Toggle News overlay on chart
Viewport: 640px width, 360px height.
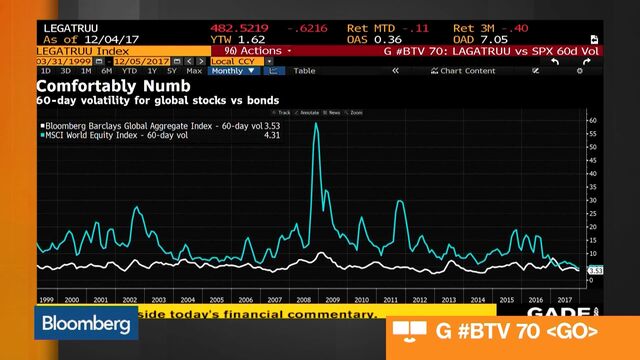[331, 113]
